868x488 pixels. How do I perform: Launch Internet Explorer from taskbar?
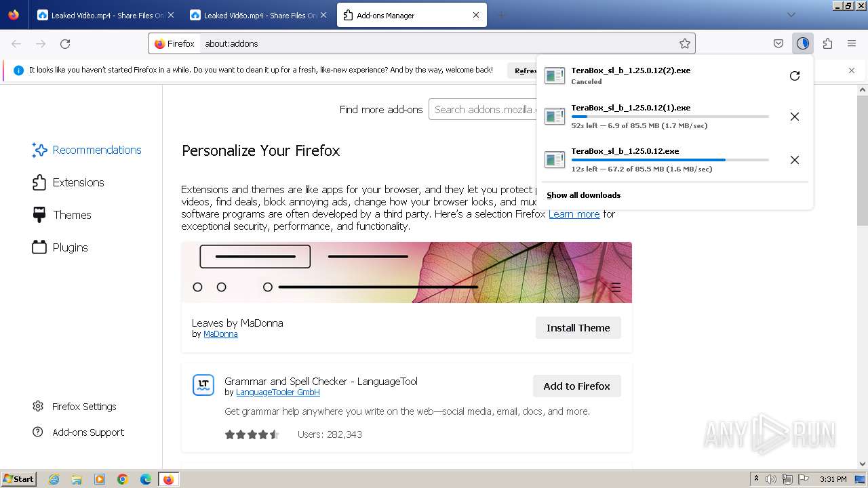pyautogui.click(x=54, y=479)
